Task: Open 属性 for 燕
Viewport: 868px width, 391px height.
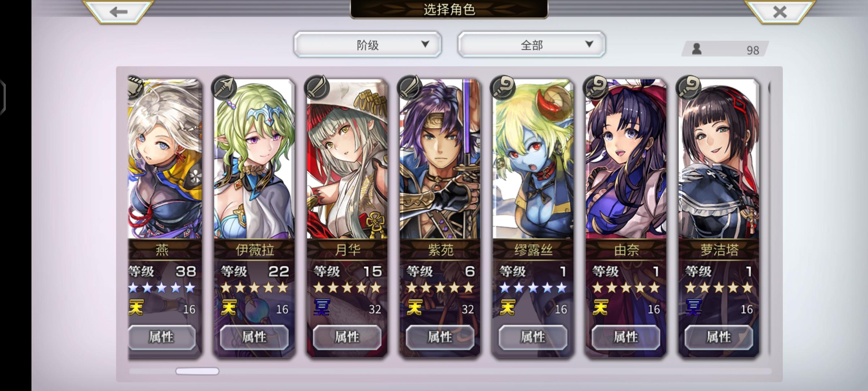Action: point(162,337)
